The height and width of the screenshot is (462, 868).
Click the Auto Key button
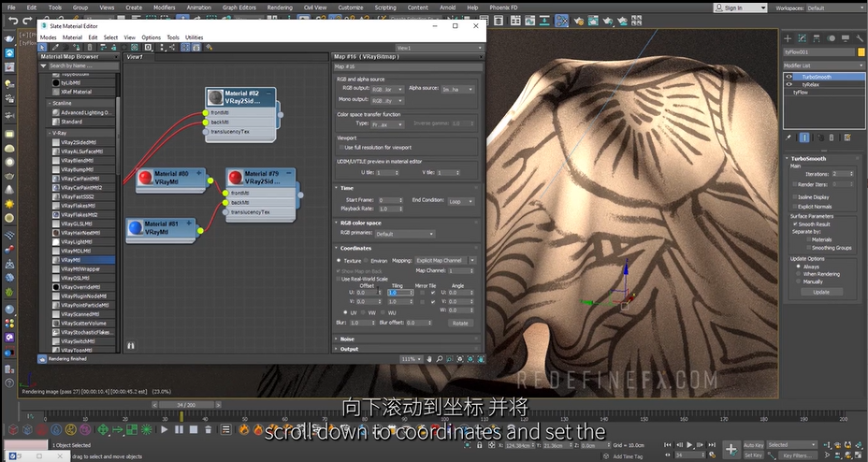coord(753,445)
